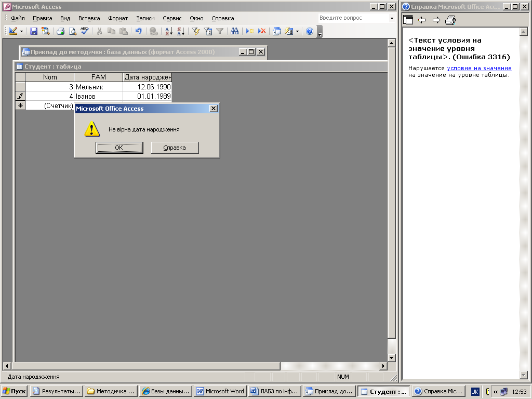Screen dimensions: 532x399
Task: Run the ABC Spelling check icon
Action: pyautogui.click(x=85, y=31)
